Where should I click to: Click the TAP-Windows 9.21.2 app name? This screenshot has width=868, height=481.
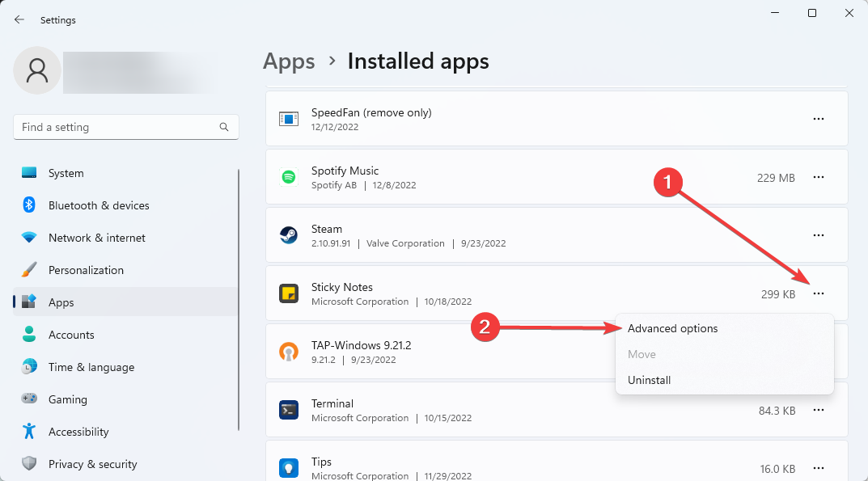point(361,345)
